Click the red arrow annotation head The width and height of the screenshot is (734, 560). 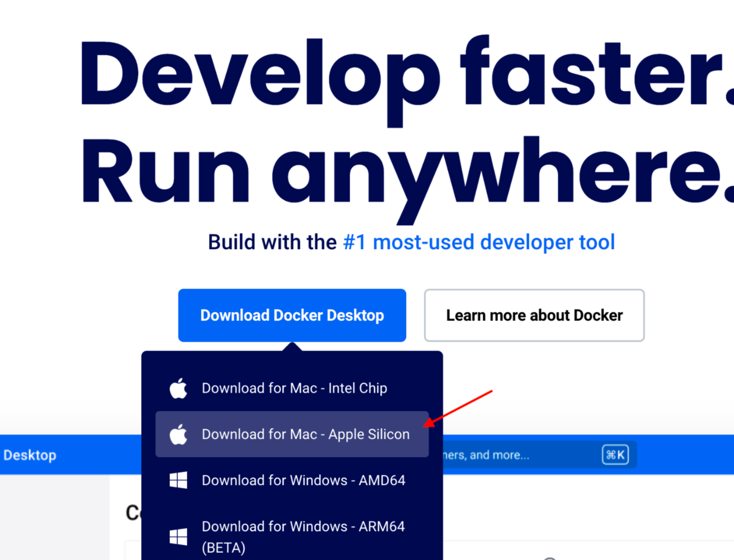pos(427,424)
